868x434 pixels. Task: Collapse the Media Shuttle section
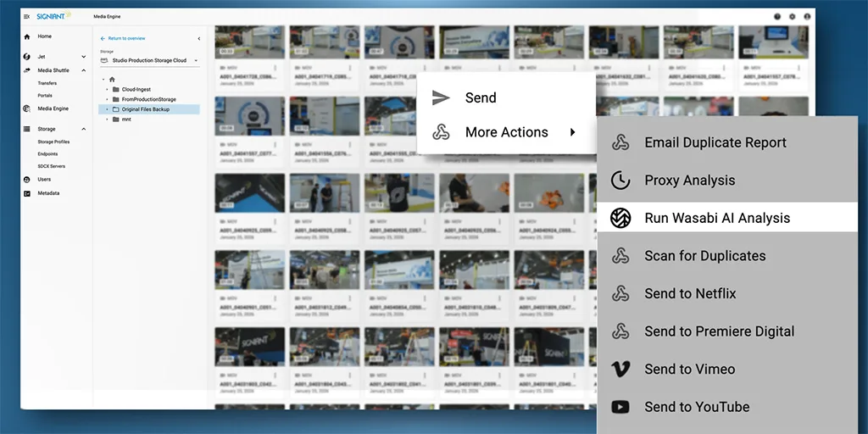click(83, 70)
